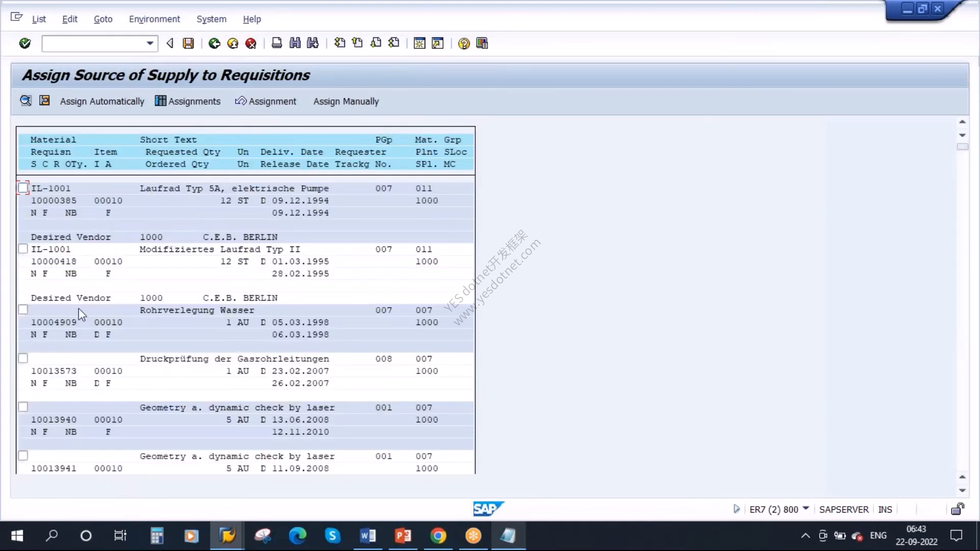Viewport: 980px width, 551px height.
Task: Expand the ER7 system info dropdown
Action: [806, 509]
